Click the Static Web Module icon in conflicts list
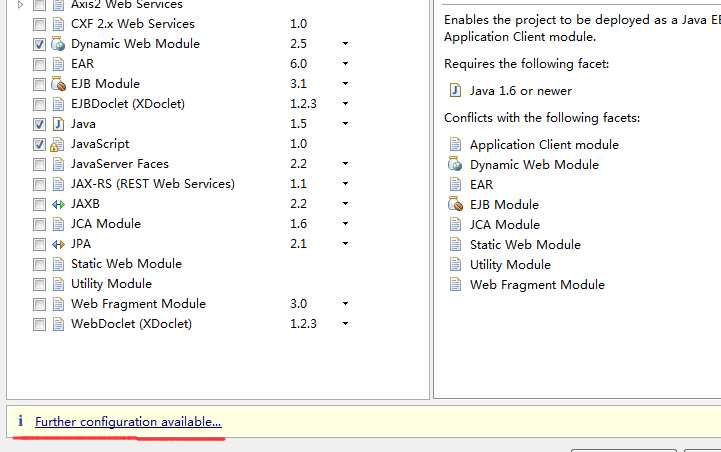The image size is (721, 452). 455,244
